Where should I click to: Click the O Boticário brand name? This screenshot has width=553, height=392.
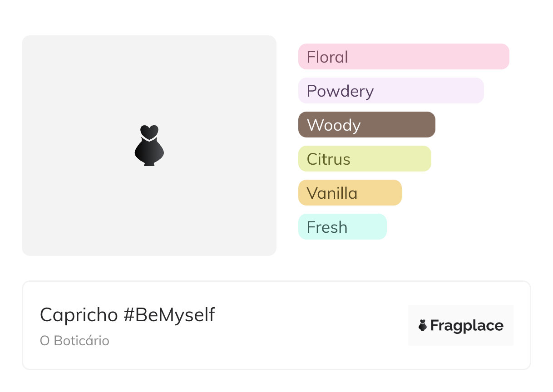(74, 341)
